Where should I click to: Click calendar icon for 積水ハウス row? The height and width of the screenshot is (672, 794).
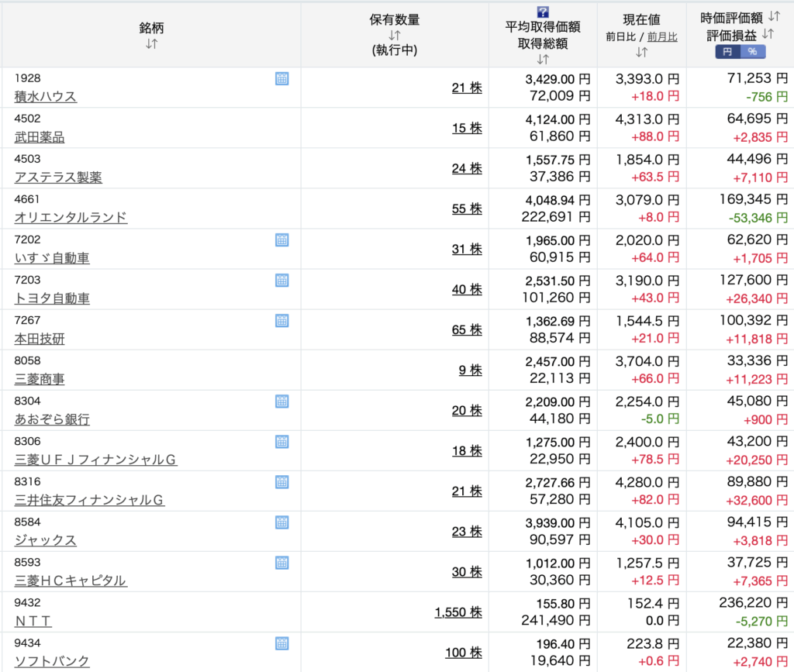tap(281, 78)
